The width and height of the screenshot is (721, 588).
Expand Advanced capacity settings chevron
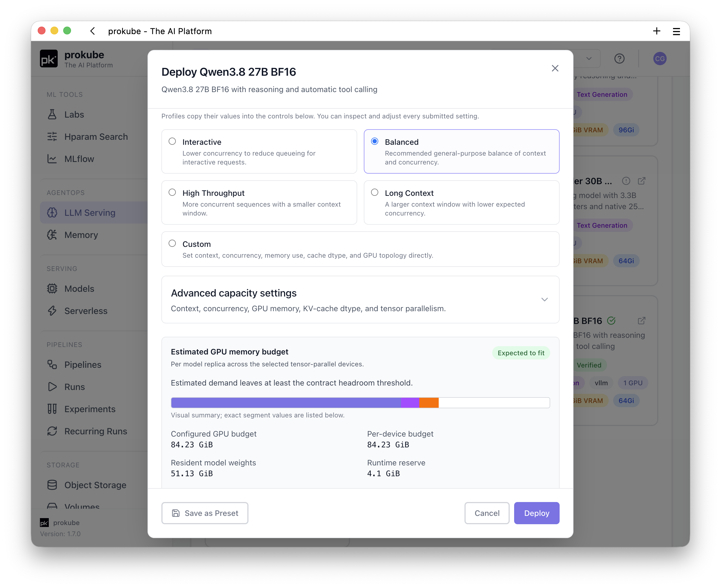click(x=545, y=300)
